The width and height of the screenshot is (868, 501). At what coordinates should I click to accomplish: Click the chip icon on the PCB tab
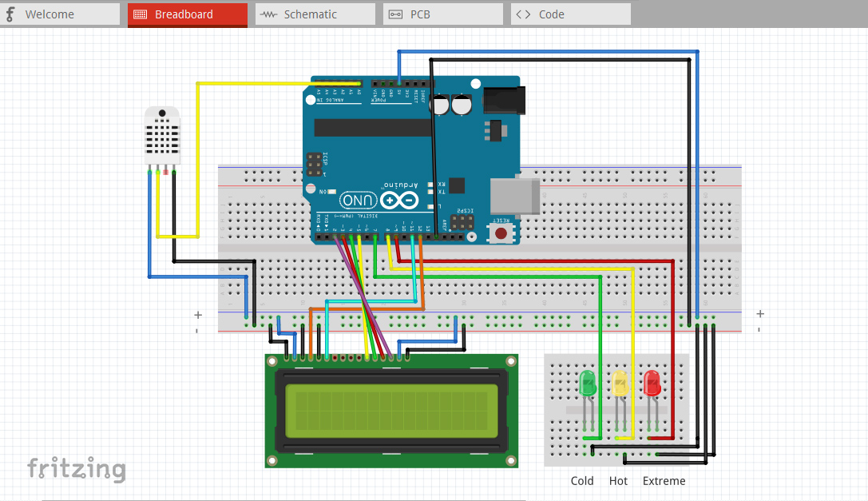click(394, 14)
